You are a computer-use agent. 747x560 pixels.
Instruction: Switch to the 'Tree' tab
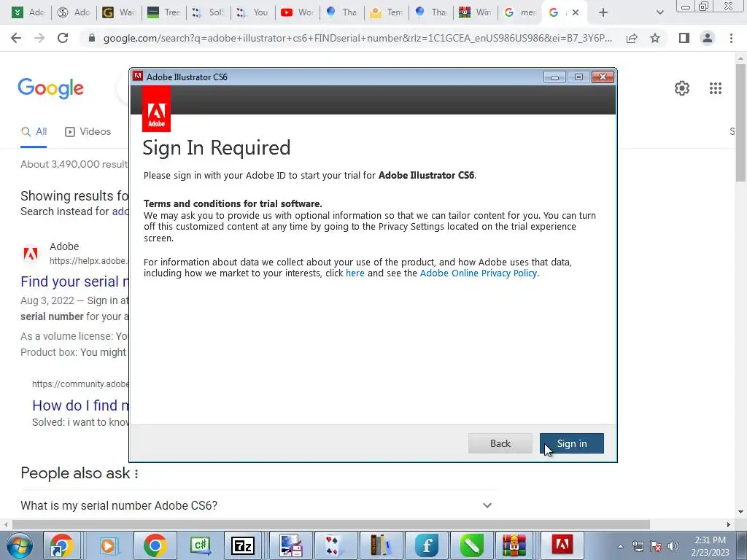point(163,12)
